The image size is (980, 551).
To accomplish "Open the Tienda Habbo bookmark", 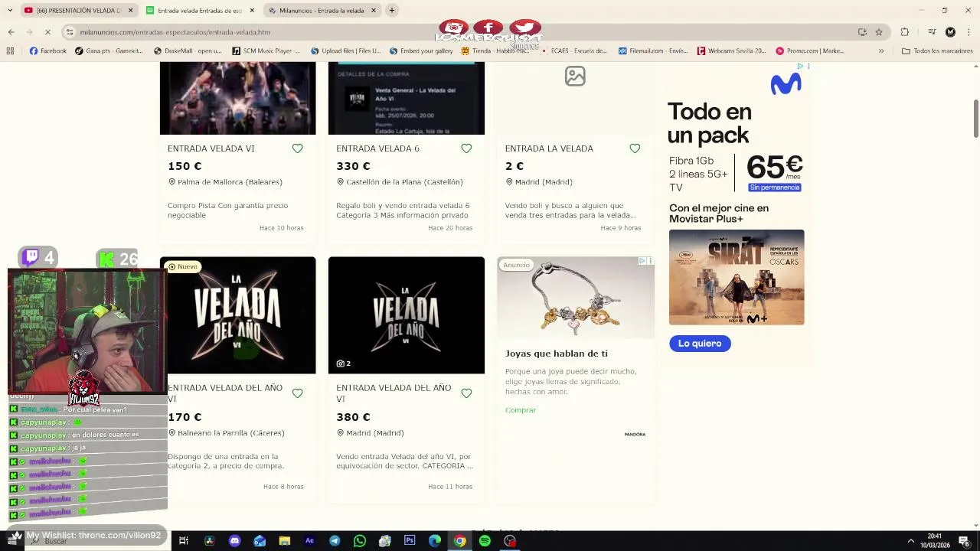I will [495, 51].
